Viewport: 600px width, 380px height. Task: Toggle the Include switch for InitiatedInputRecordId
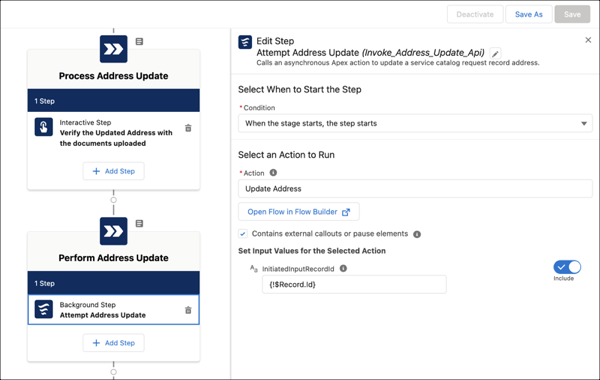pos(567,267)
